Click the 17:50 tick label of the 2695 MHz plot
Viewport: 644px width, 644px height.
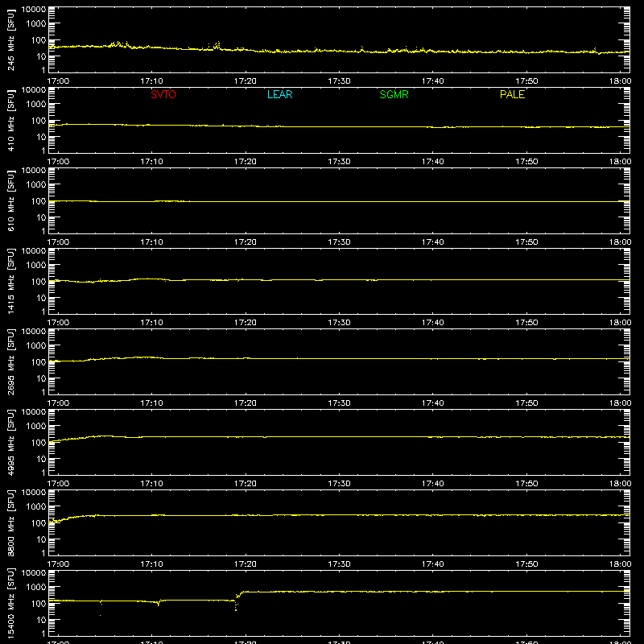[526, 403]
